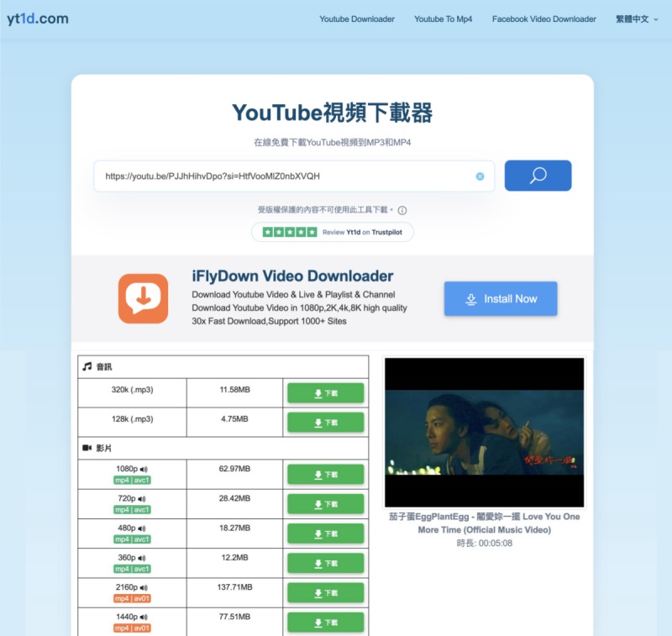Download the 1440p av01 video
This screenshot has width=672, height=636.
[325, 623]
